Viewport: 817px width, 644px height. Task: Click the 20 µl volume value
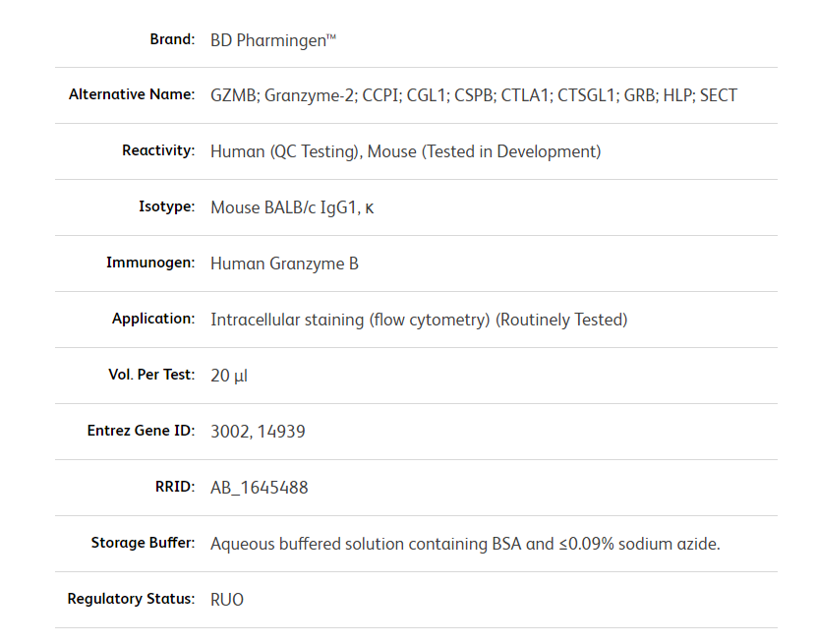pos(229,376)
